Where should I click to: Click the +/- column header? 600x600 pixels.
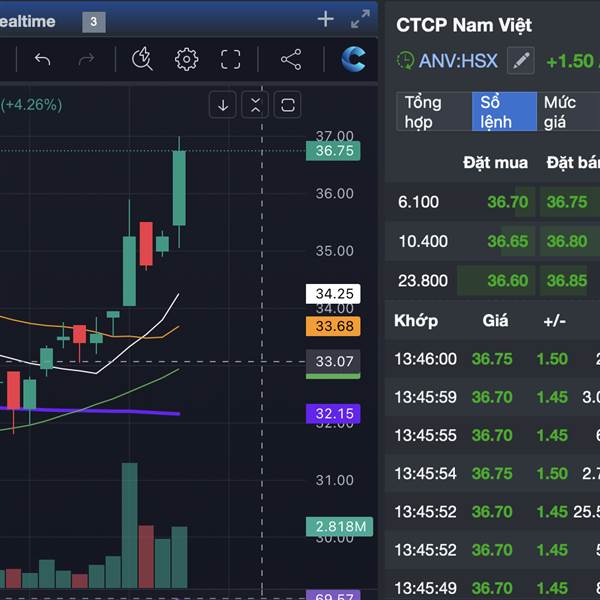coord(554,321)
